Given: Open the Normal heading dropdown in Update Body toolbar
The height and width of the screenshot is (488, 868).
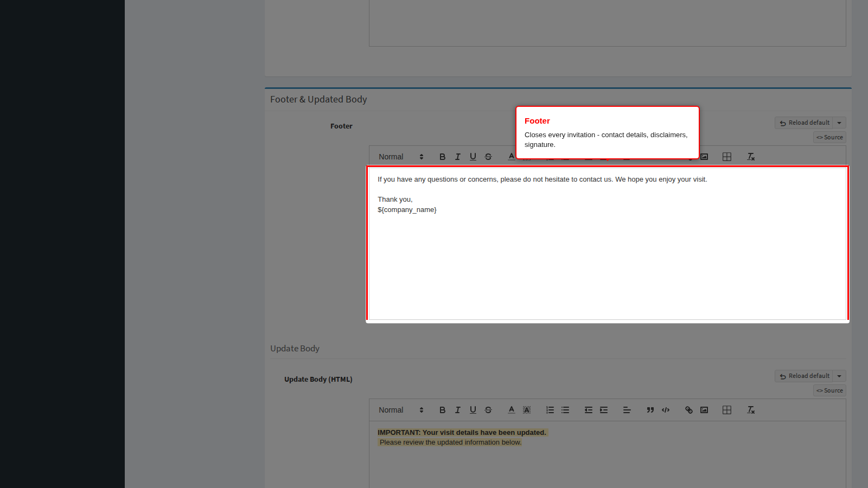Looking at the screenshot, I should 401,410.
